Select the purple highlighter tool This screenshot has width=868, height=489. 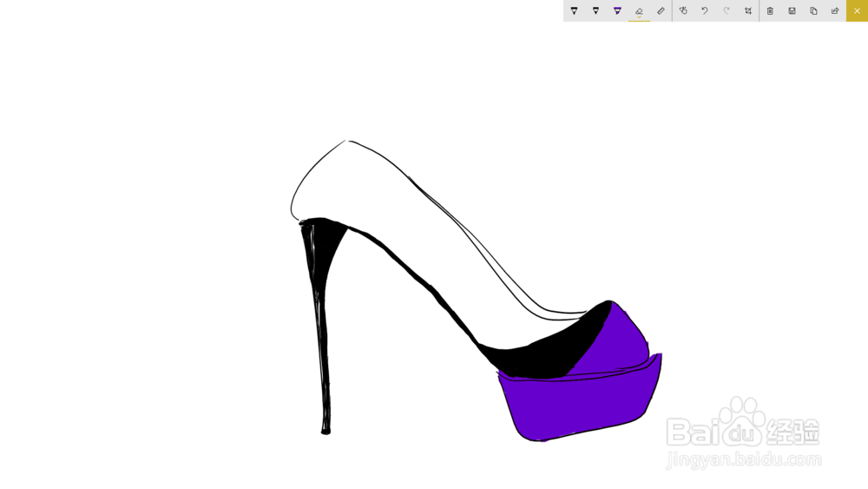pyautogui.click(x=617, y=11)
